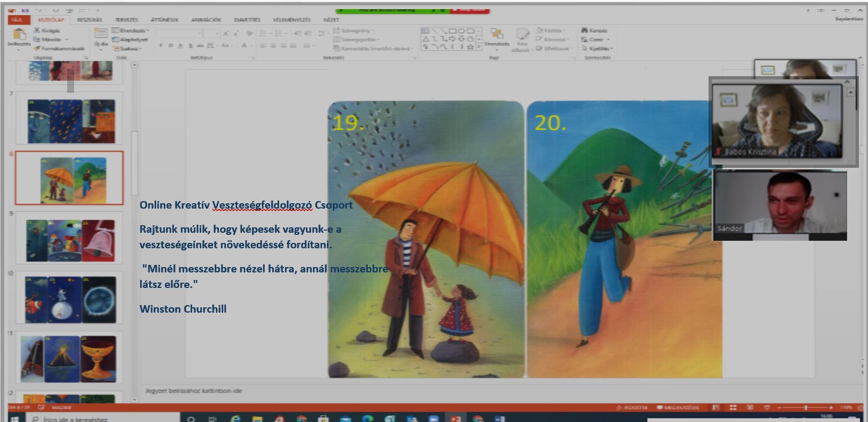Click the Kivágás (Cut) scissors icon
The width and height of the screenshot is (868, 422).
point(37,31)
